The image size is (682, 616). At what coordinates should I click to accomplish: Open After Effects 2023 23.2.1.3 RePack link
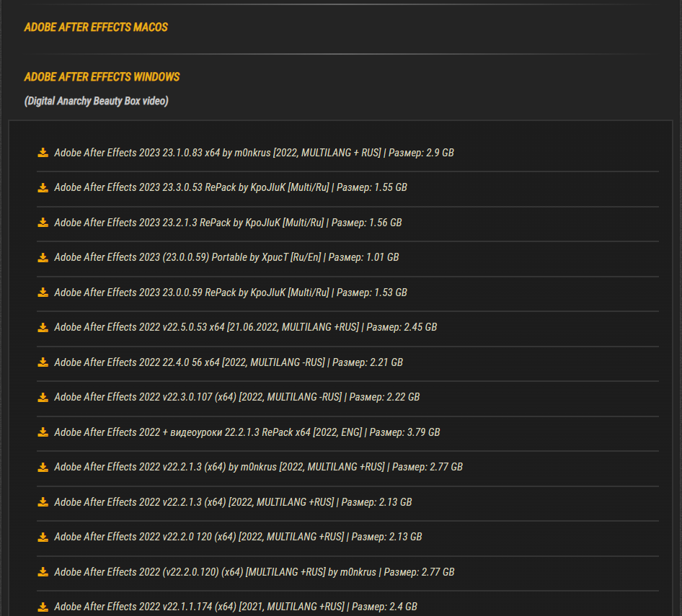pyautogui.click(x=228, y=223)
